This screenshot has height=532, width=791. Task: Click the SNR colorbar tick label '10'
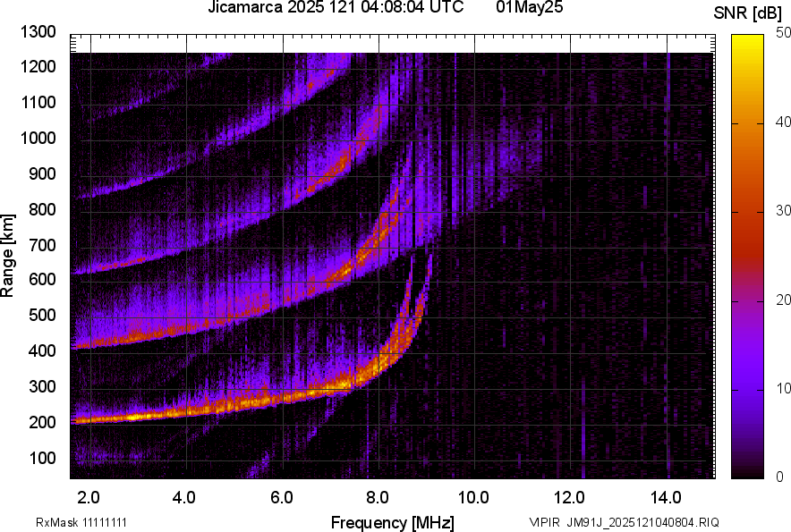pos(783,388)
